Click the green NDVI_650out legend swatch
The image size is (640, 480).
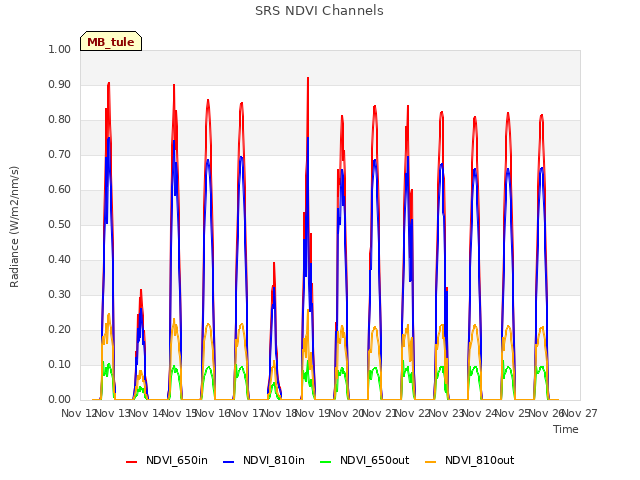pos(326,462)
